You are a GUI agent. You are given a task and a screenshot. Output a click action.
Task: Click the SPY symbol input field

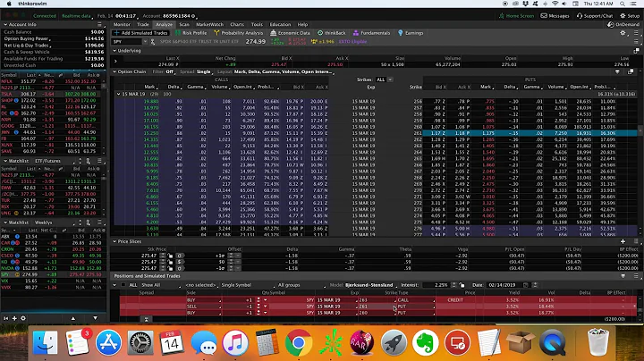127,41
